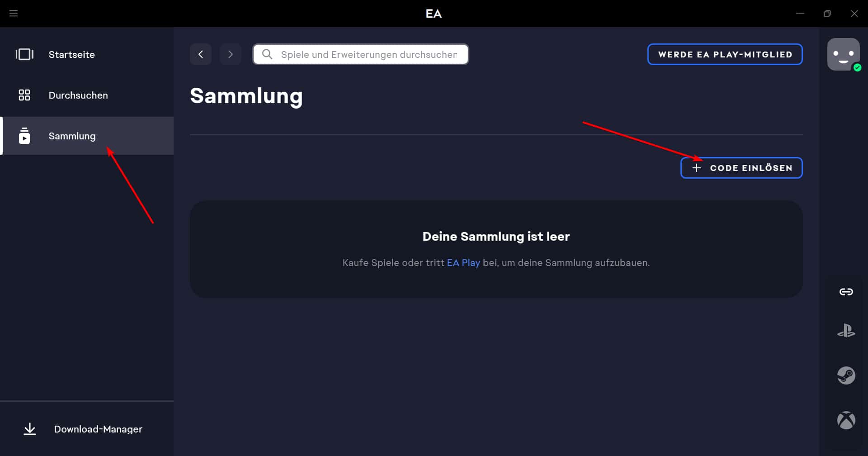Viewport: 868px width, 456px height.
Task: Click the EA logo in title bar
Action: [434, 14]
